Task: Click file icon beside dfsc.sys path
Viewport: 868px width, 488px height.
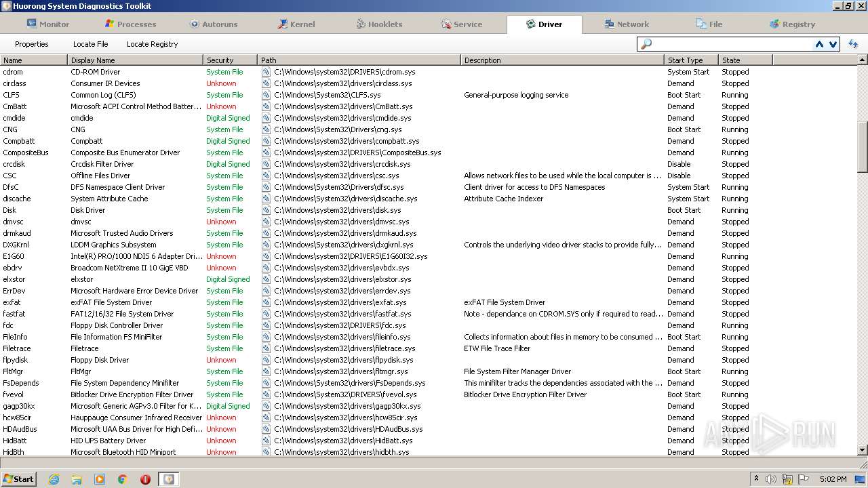Action: [x=267, y=187]
